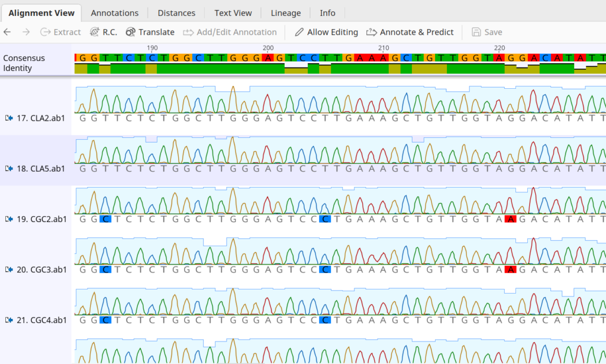Click the Extract button
Image resolution: width=606 pixels, height=364 pixels.
[x=60, y=32]
